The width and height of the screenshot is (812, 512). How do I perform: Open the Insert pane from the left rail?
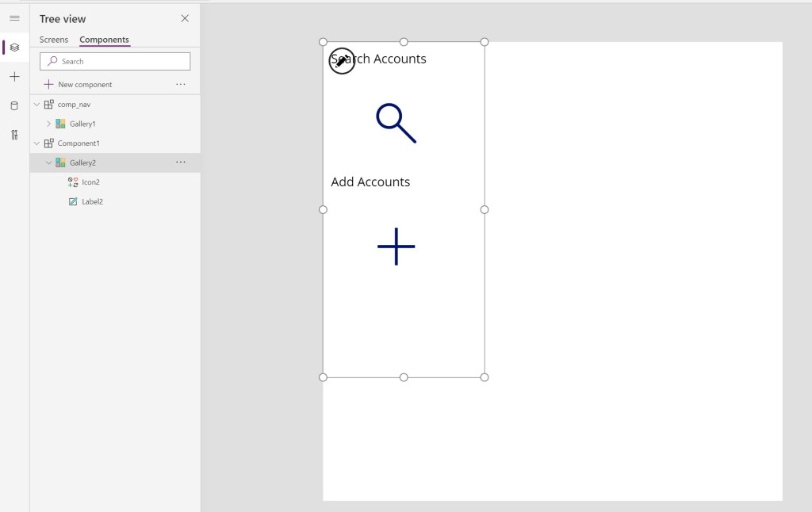pos(14,76)
